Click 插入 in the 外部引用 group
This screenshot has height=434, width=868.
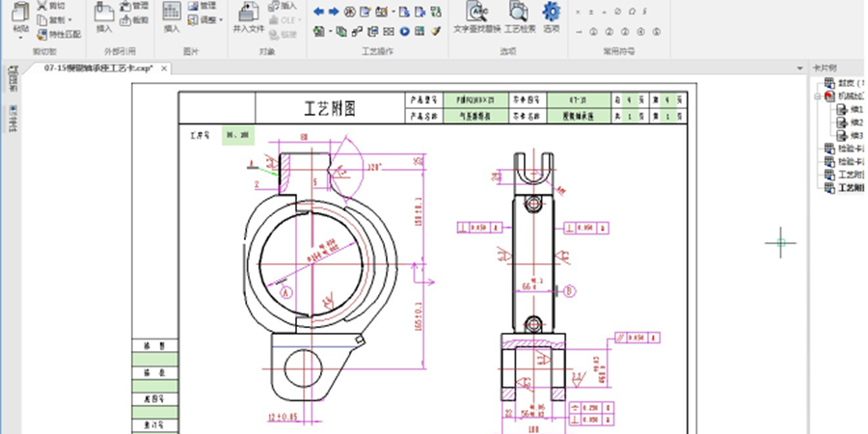(104, 17)
